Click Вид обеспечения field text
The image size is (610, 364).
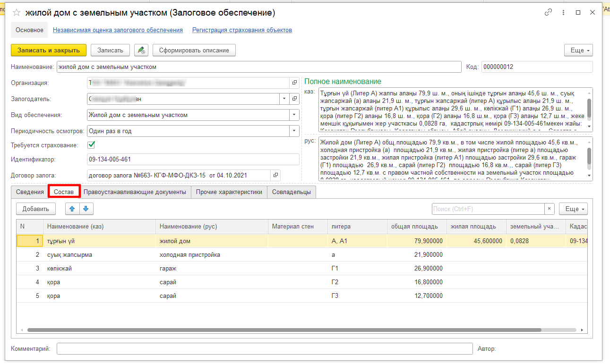[x=188, y=115]
